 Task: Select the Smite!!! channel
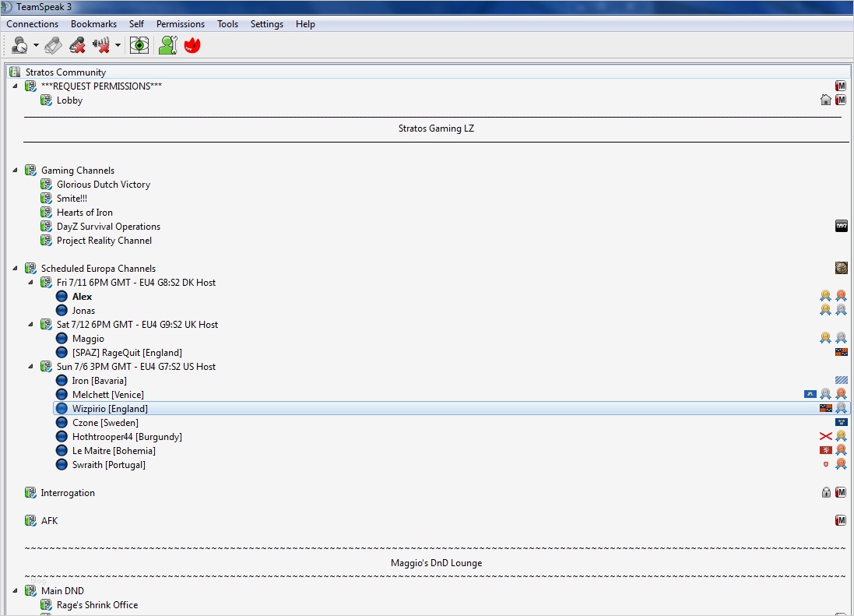tap(72, 199)
